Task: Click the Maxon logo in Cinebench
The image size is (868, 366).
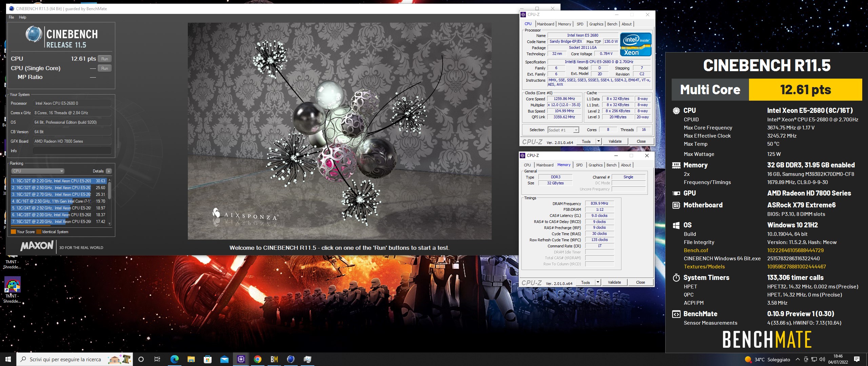Action: 37,246
